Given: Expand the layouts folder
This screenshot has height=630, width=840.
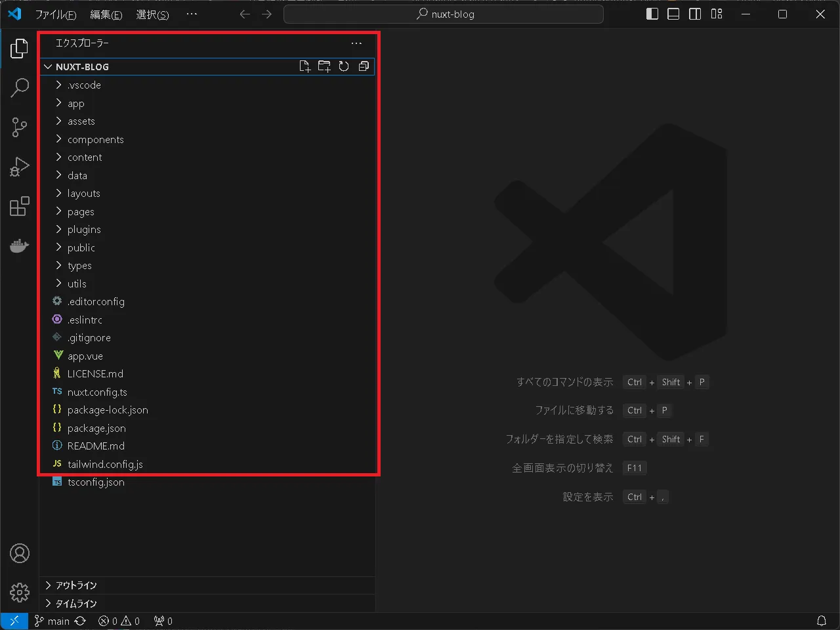Looking at the screenshot, I should click(207, 194).
